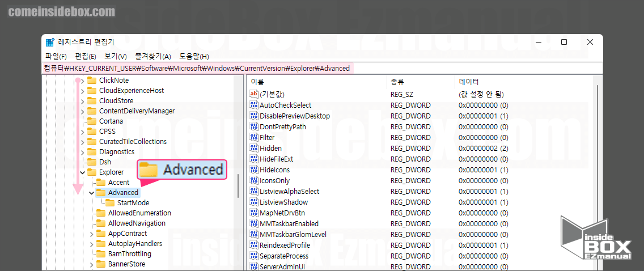
Task: Click the Hidden DWORD icon
Action: point(254,148)
